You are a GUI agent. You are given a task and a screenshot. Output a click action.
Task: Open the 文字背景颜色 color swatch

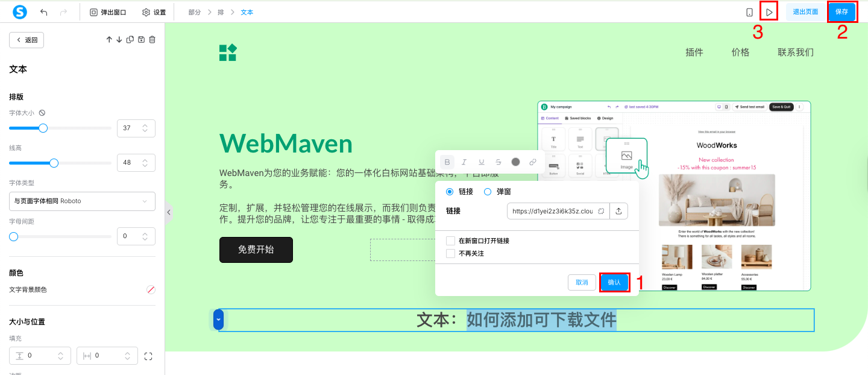coord(151,290)
